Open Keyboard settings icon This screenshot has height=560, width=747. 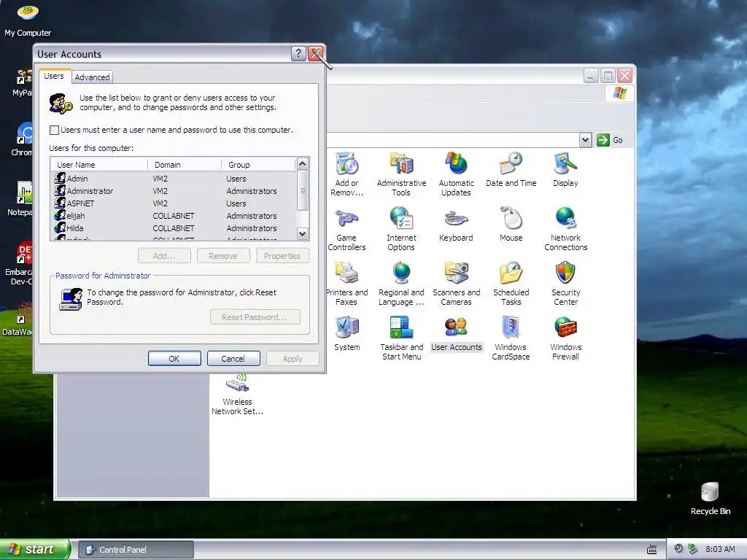click(456, 225)
